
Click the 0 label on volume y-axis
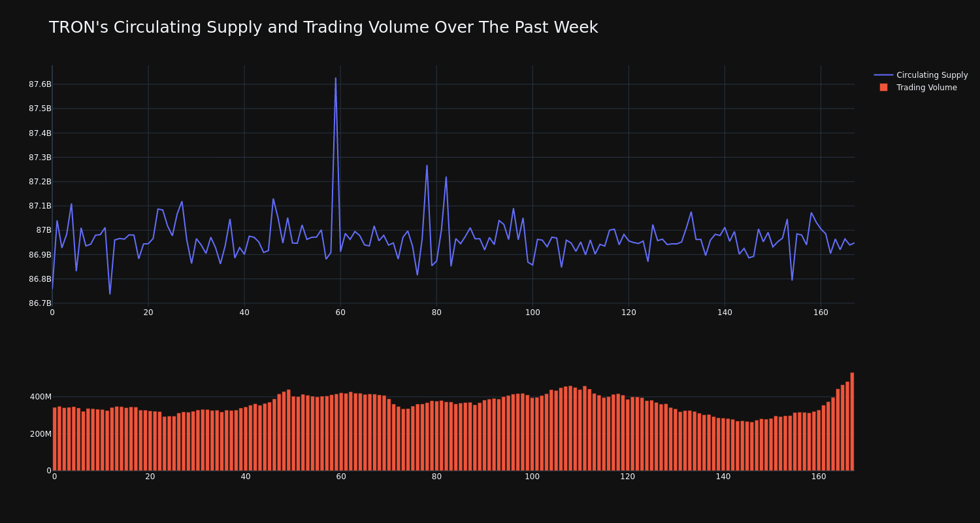pos(49,471)
